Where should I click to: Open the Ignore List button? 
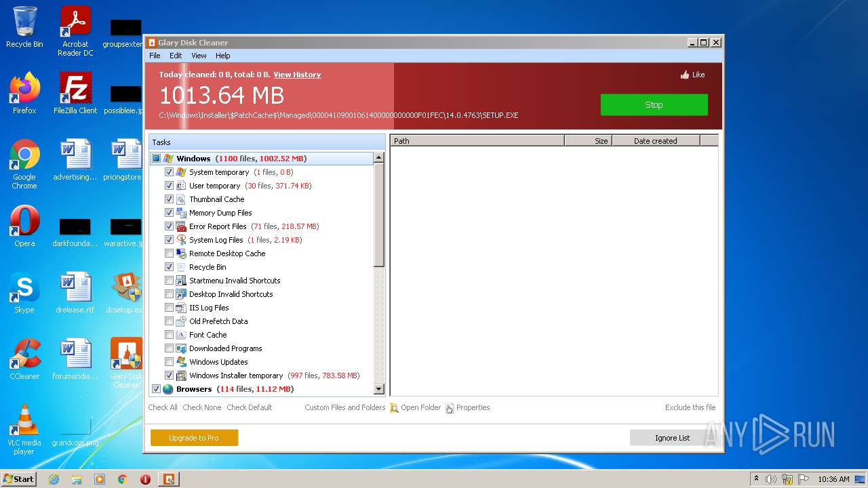(672, 438)
